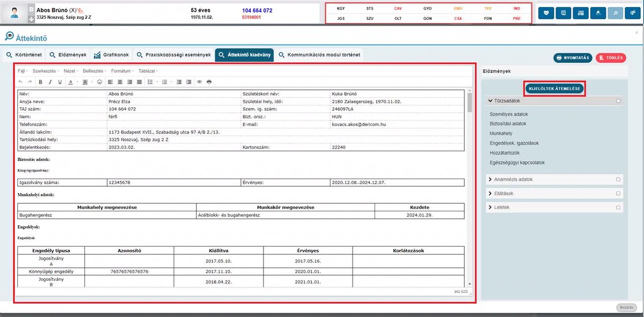This screenshot has height=317, width=644.
Task: Insert a numbered list
Action: point(164,82)
